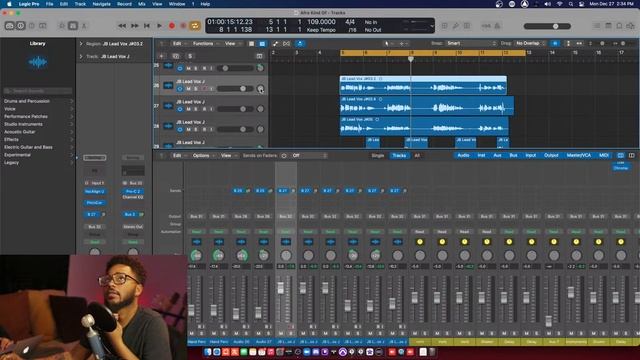Click the Duplicate Track button
This screenshot has height=360, width=640.
pyautogui.click(x=176, y=56)
